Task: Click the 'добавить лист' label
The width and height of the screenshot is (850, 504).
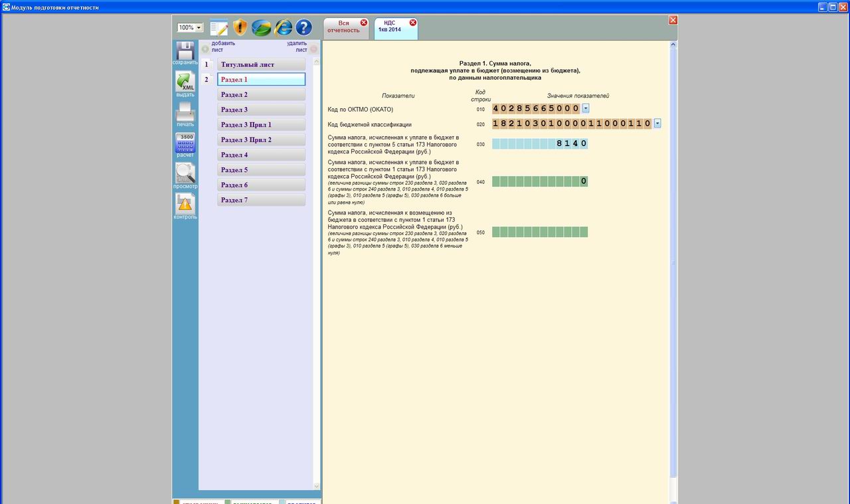Action: 223,46
